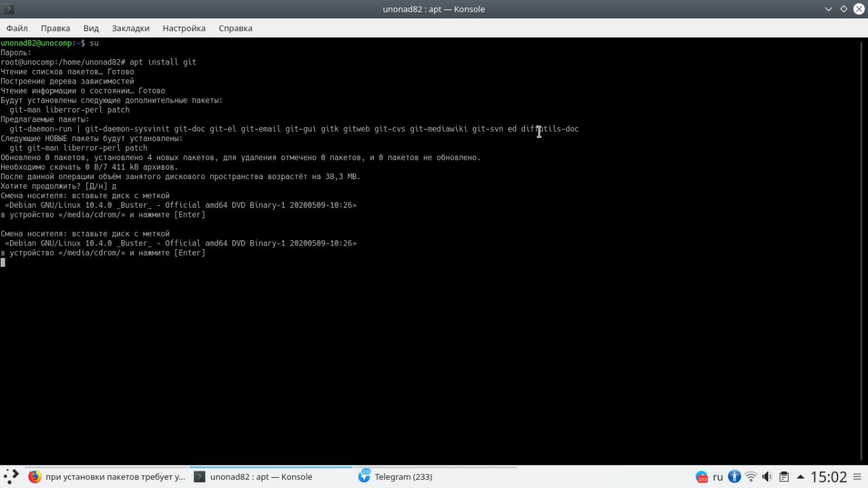
Task: Open the Справка menu
Action: tap(235, 28)
